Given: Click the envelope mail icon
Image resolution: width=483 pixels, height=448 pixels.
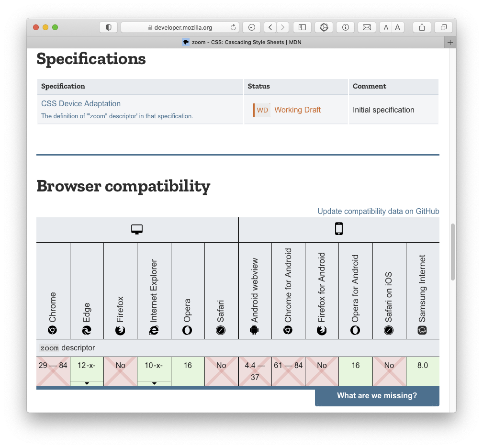Looking at the screenshot, I should [367, 27].
